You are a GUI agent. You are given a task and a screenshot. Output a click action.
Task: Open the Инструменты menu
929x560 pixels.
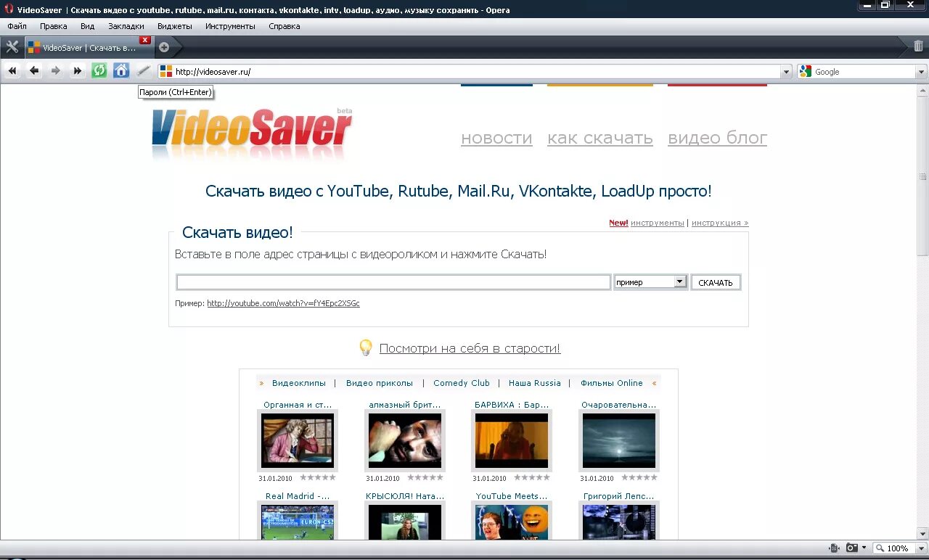point(230,26)
